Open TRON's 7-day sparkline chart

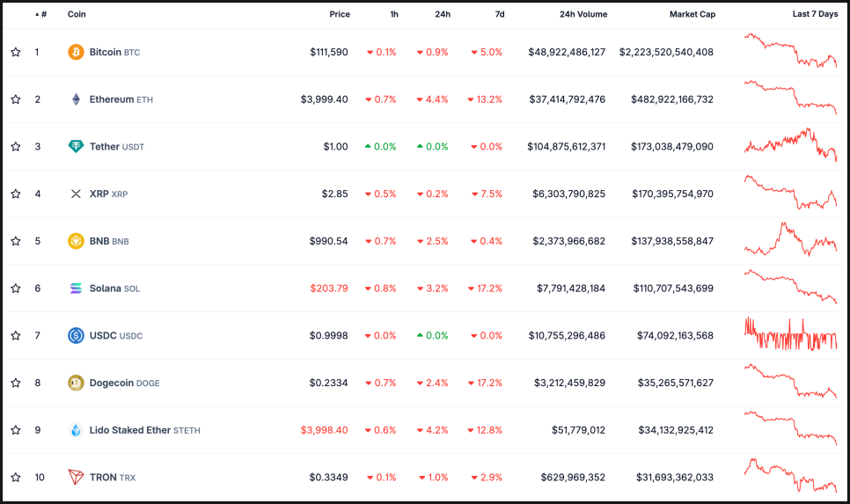click(x=790, y=475)
